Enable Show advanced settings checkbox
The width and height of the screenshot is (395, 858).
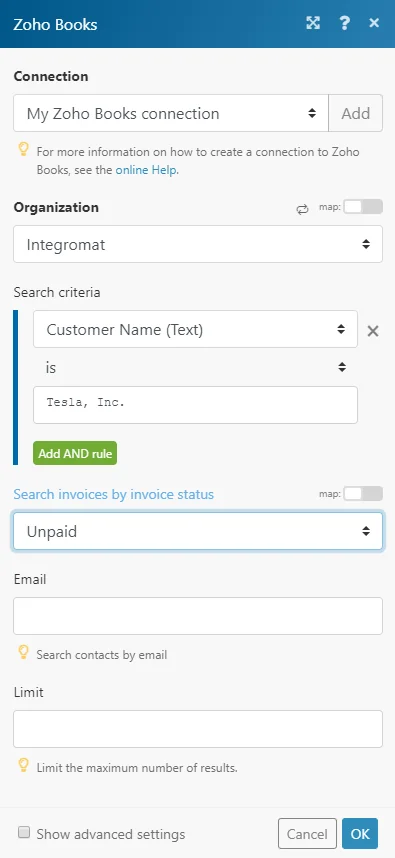pos(24,832)
